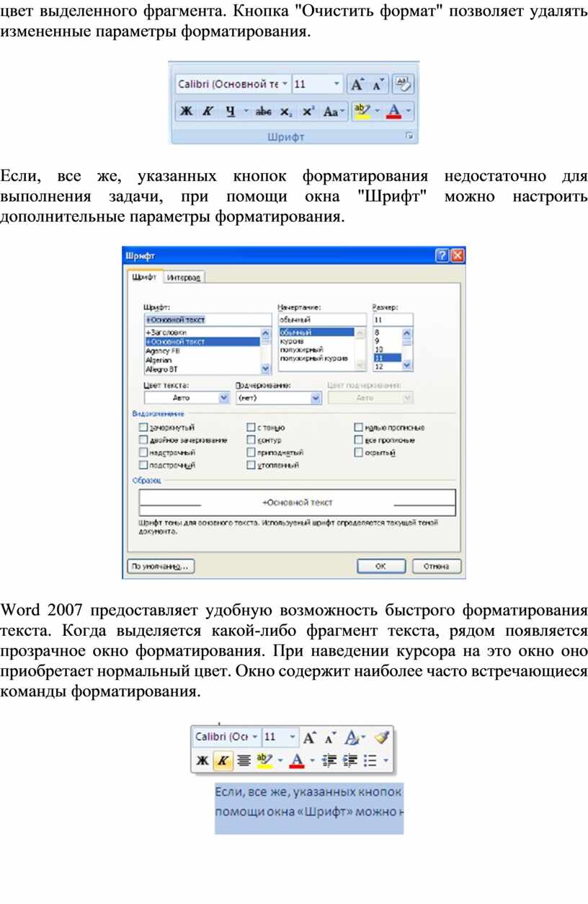Expand the font color arrow in ribbon group
Screen dimensions: 588x904
409,112
